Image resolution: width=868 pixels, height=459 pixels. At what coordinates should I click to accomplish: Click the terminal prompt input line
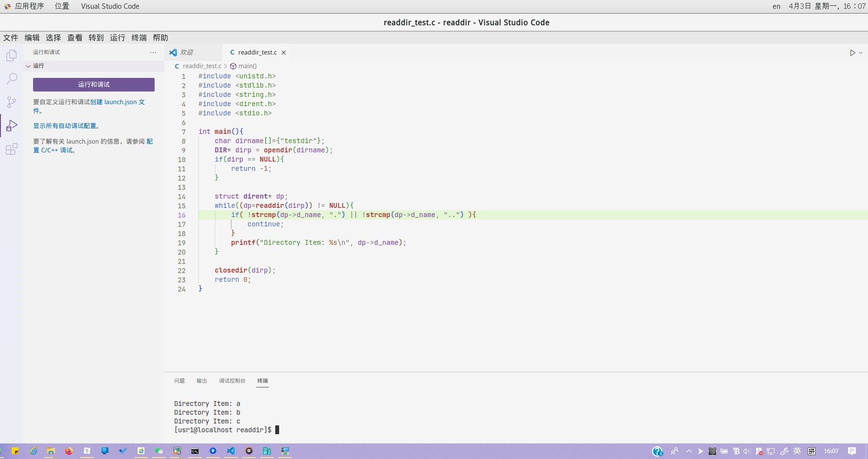[227, 430]
